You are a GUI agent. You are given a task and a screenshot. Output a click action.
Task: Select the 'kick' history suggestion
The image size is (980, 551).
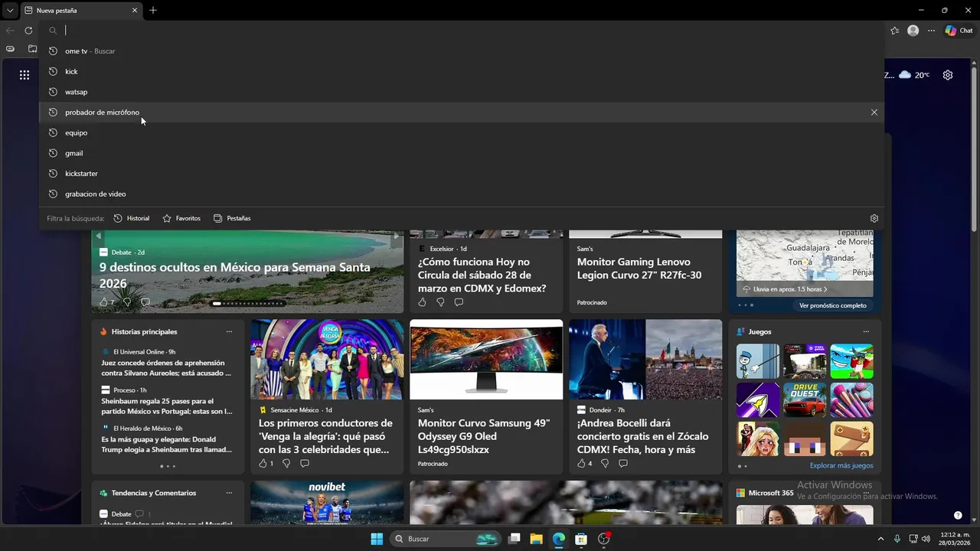pos(462,71)
